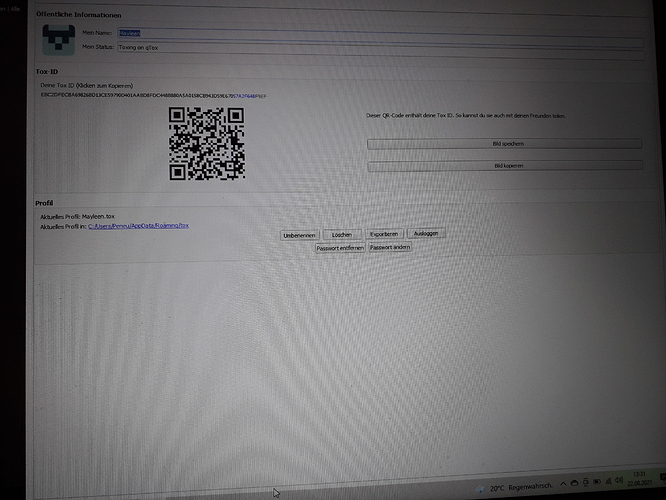This screenshot has width=666, height=500.
Task: Show hidden system tray icons chevron
Action: point(563,483)
